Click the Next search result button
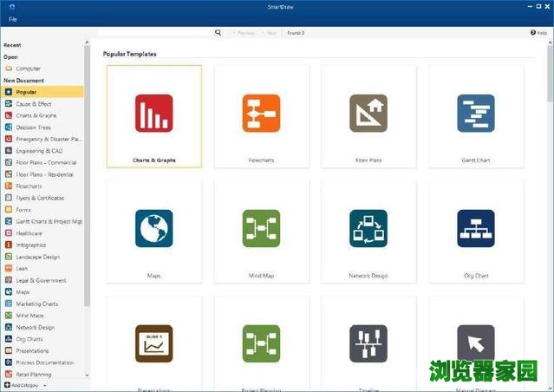The image size is (554, 392). (270, 33)
